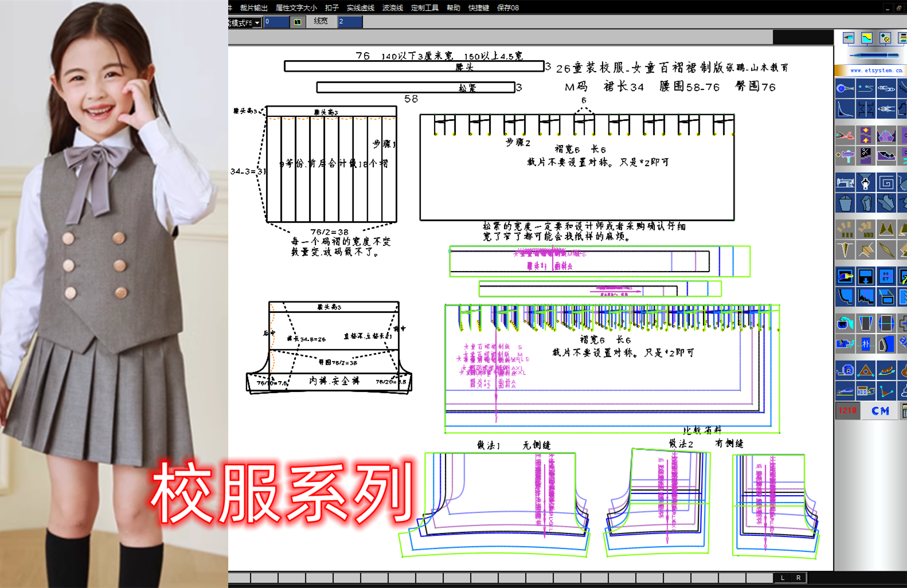Click the 保存08 menu item

pos(507,7)
